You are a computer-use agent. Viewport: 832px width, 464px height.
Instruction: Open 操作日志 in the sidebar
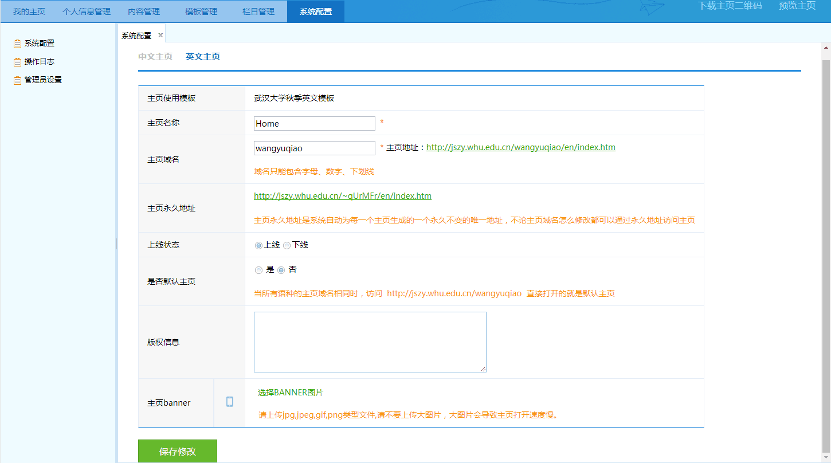coord(39,62)
